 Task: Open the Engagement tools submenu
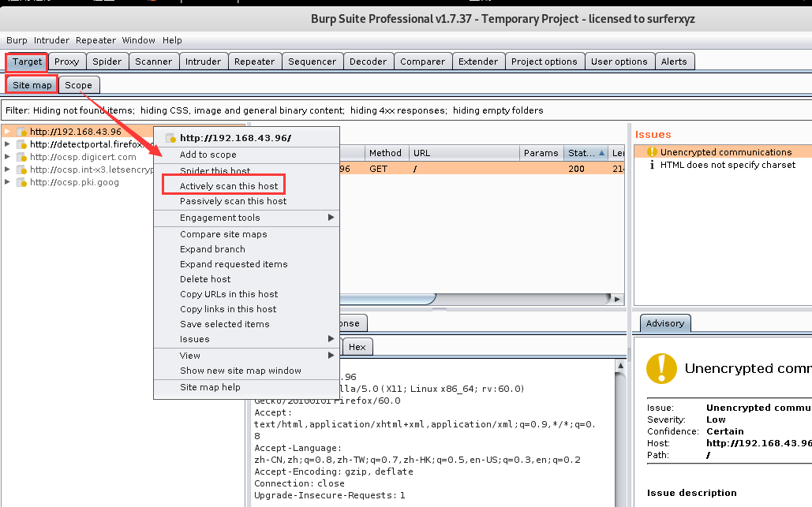point(246,218)
